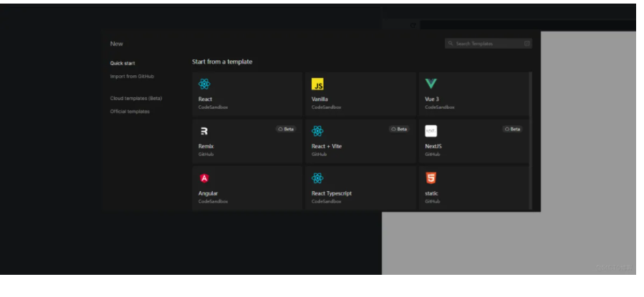644x297 pixels.
Task: Open Import from GitHub
Action: coord(132,77)
